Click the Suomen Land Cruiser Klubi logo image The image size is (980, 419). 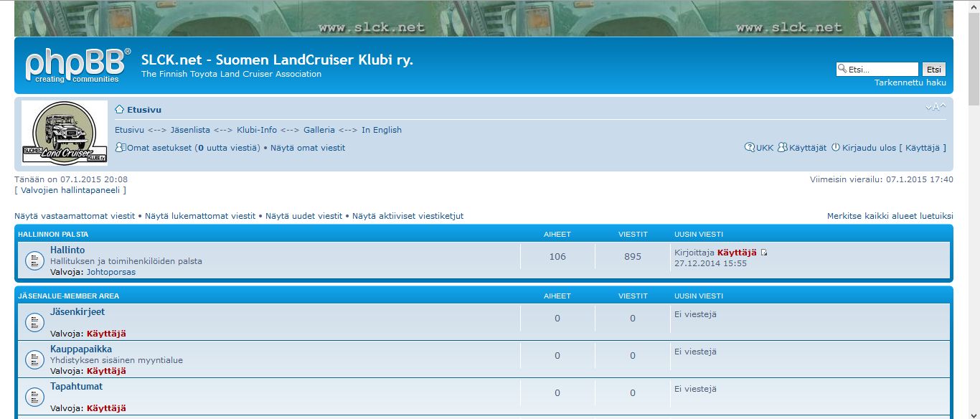click(65, 133)
